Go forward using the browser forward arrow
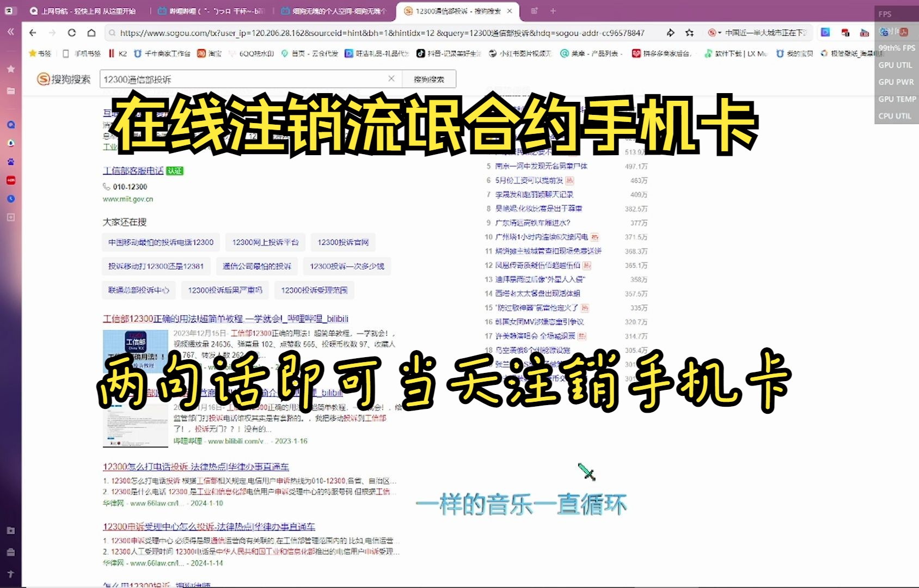This screenshot has height=588, width=919. tap(52, 33)
